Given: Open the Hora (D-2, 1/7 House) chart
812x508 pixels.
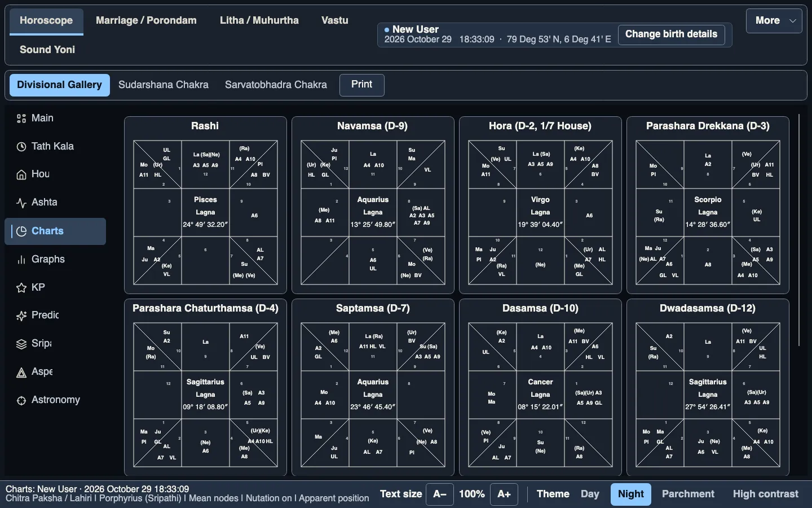Looking at the screenshot, I should point(540,205).
